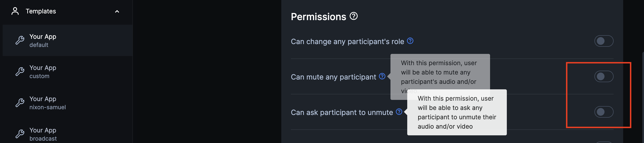The height and width of the screenshot is (143, 644).
Task: Click the help icon for asking participants to unmute
Action: coord(399,112)
